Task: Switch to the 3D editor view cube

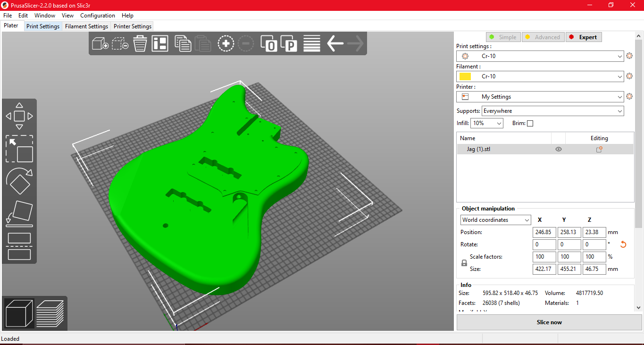Action: (x=19, y=313)
